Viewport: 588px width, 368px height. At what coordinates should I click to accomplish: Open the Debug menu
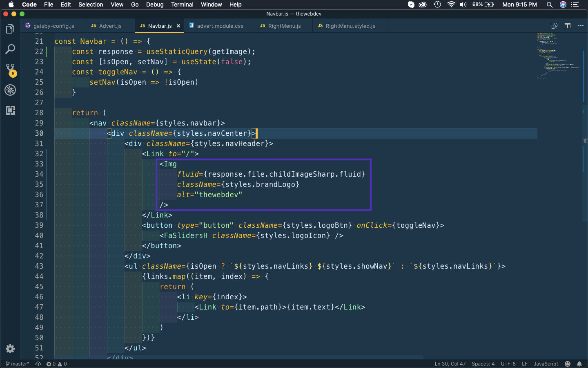pyautogui.click(x=155, y=4)
